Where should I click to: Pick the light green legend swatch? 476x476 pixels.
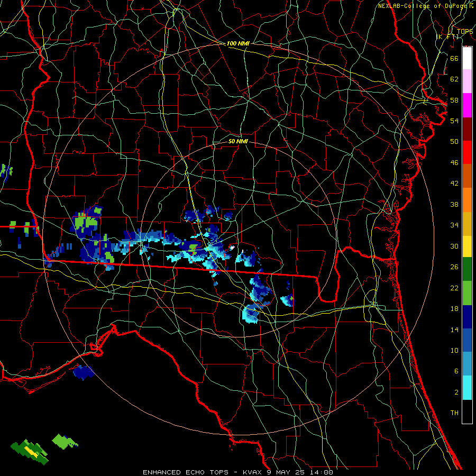tap(467, 293)
